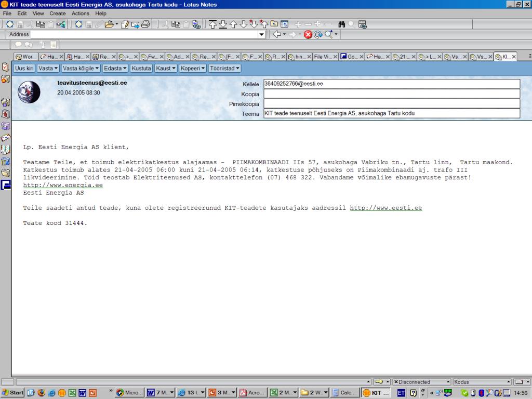Viewport: 532px width, 399px height.
Task: Expand the Edasta (forward) dropdown button
Action: [115, 68]
